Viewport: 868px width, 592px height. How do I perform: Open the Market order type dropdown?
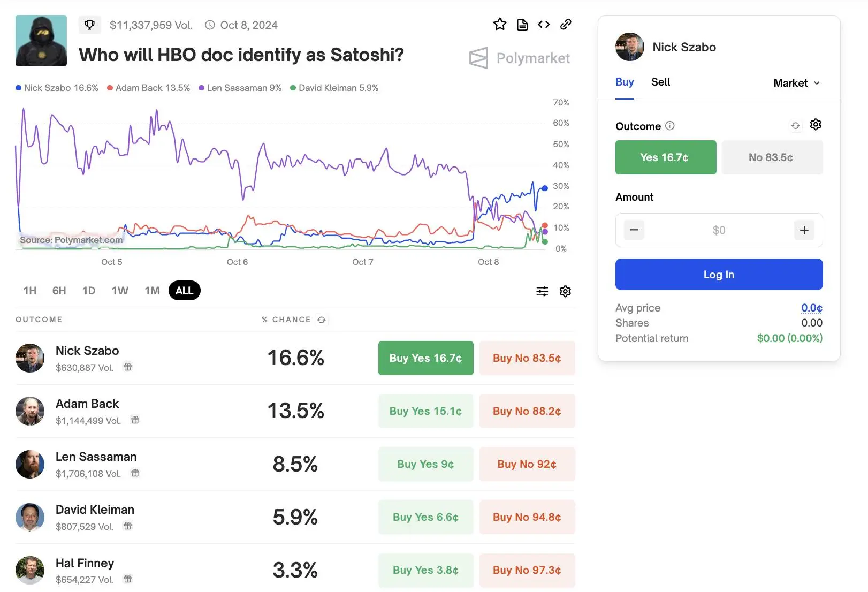pos(796,83)
